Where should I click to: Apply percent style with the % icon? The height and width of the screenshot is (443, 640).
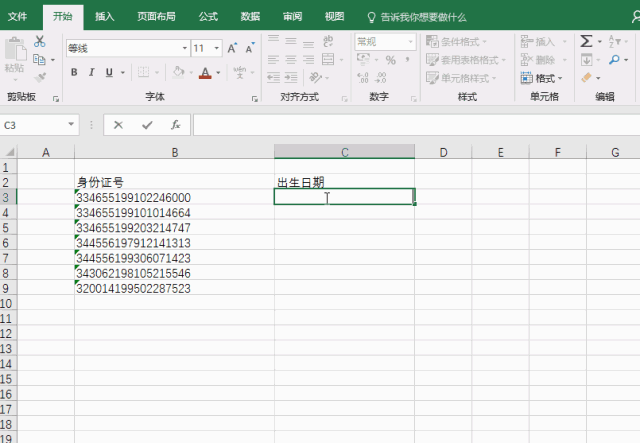(391, 60)
